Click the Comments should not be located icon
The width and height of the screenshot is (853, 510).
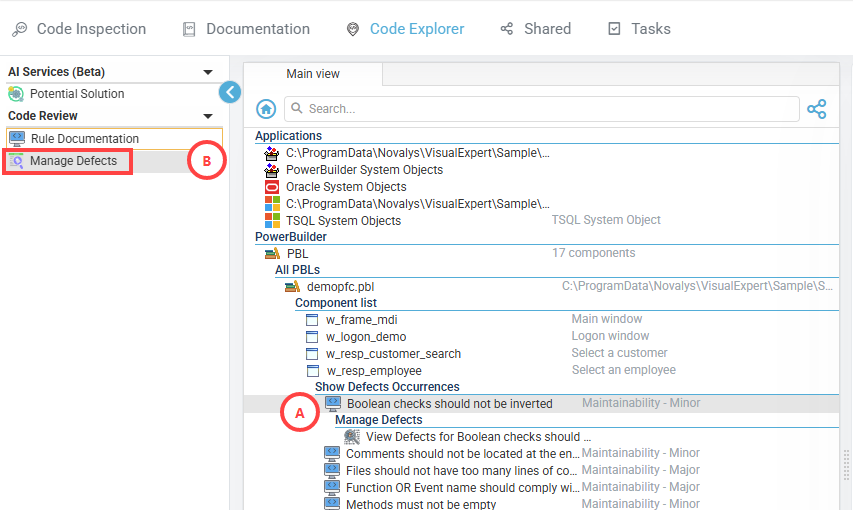[332, 453]
